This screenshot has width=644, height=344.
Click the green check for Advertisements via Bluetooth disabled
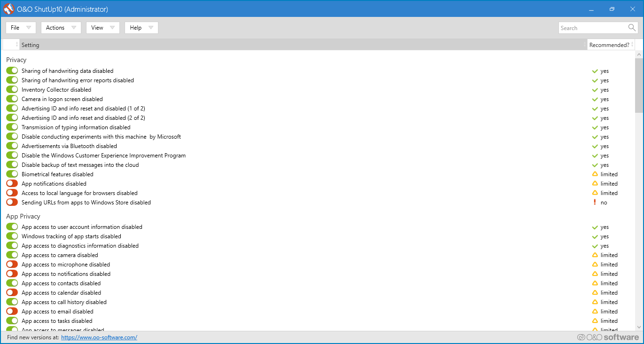click(595, 146)
